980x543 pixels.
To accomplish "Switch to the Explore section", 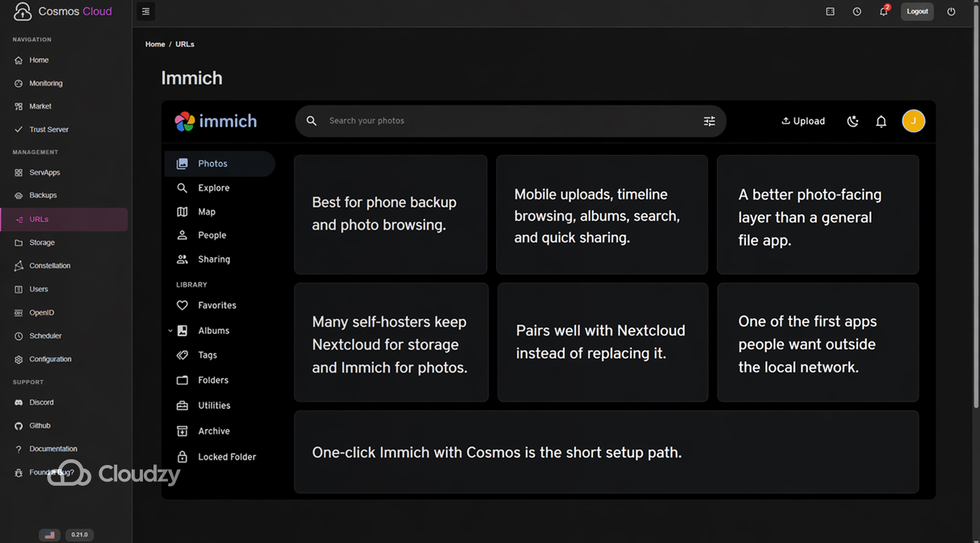I will click(214, 188).
